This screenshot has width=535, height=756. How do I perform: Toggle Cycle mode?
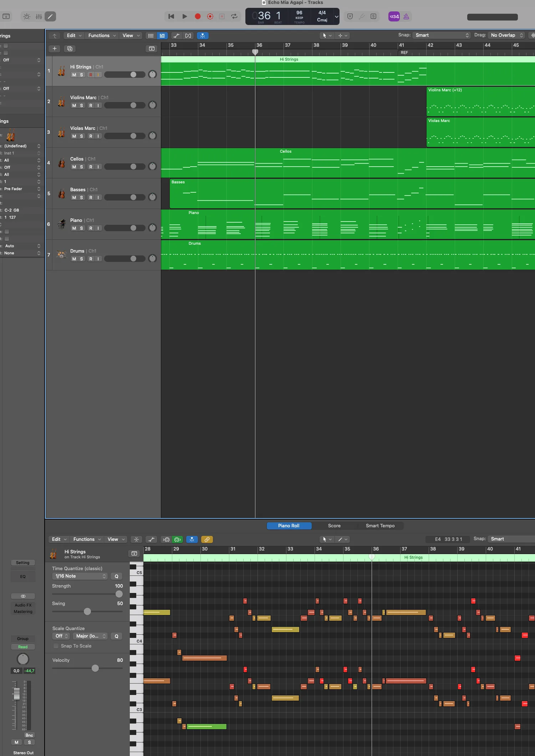point(234,16)
